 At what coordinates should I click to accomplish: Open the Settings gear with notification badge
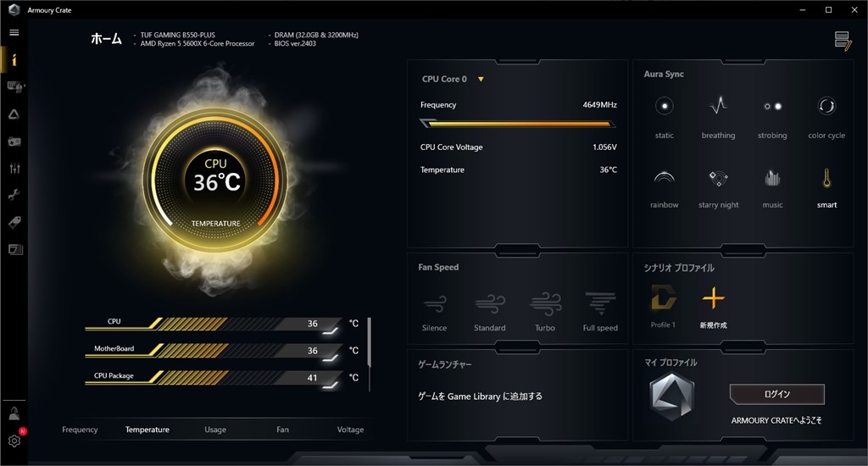pyautogui.click(x=14, y=440)
